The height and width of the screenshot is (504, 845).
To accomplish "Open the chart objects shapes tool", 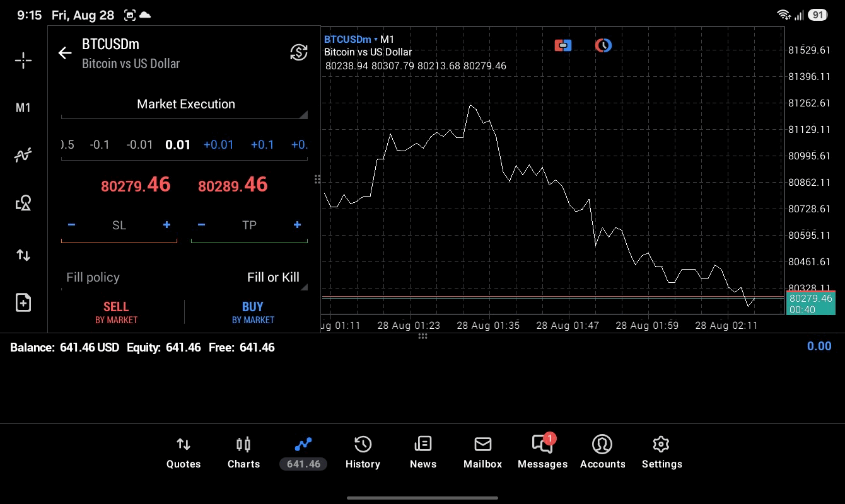I will (23, 203).
